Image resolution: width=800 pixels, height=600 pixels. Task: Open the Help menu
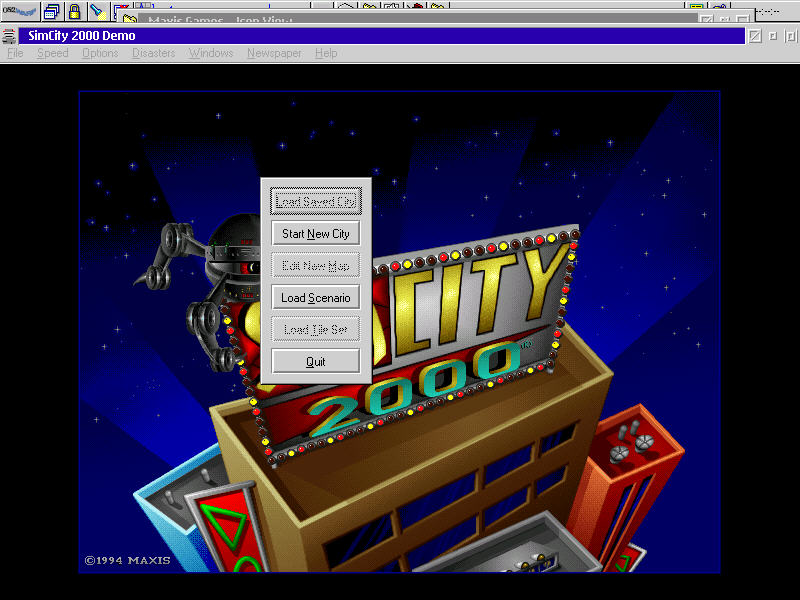coord(326,53)
